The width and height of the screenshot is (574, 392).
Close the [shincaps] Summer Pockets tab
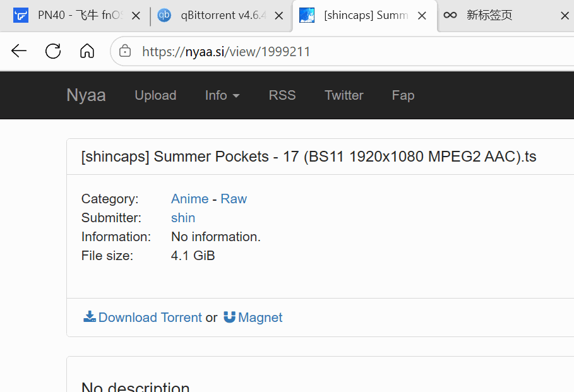click(x=422, y=15)
